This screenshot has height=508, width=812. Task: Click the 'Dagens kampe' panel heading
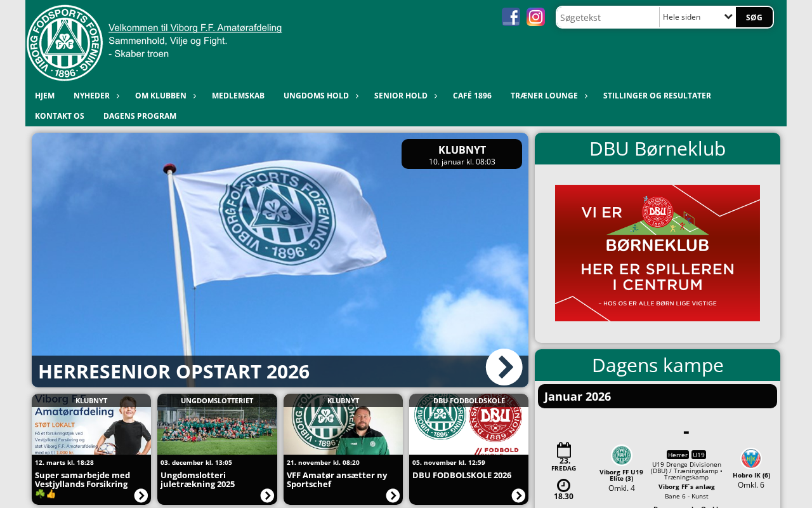[x=657, y=365]
